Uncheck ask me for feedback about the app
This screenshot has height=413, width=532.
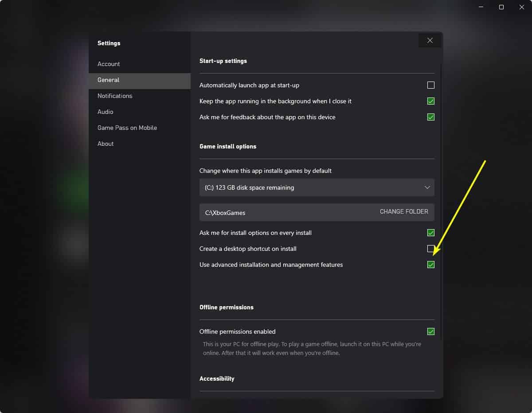point(430,117)
